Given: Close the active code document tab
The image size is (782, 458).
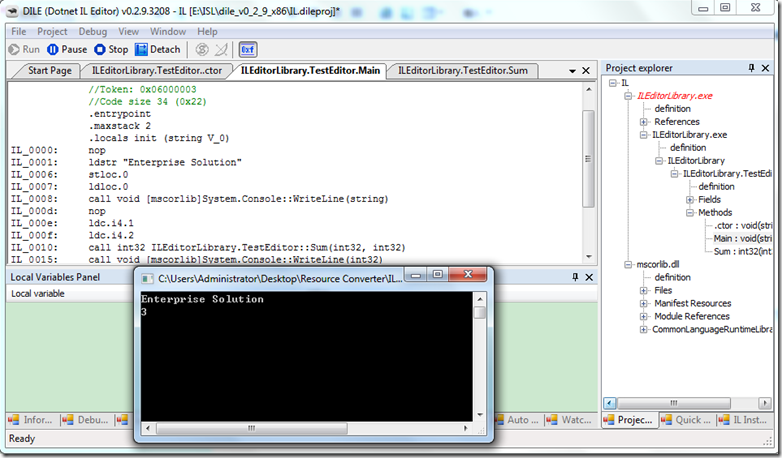Looking at the screenshot, I should pyautogui.click(x=586, y=71).
